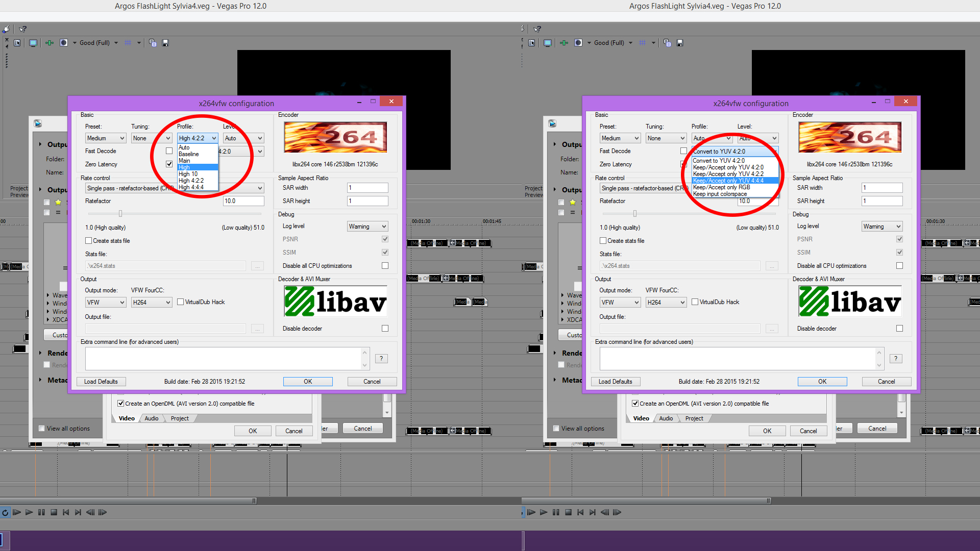This screenshot has height=551, width=980.
Task: Step to Next Frame in left transport bar
Action: click(x=103, y=512)
